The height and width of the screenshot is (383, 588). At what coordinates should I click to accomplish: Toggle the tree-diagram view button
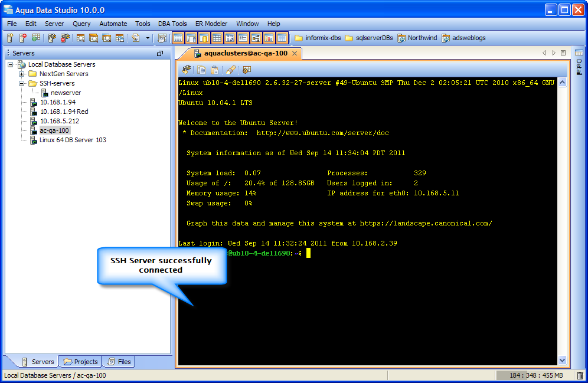coord(256,38)
